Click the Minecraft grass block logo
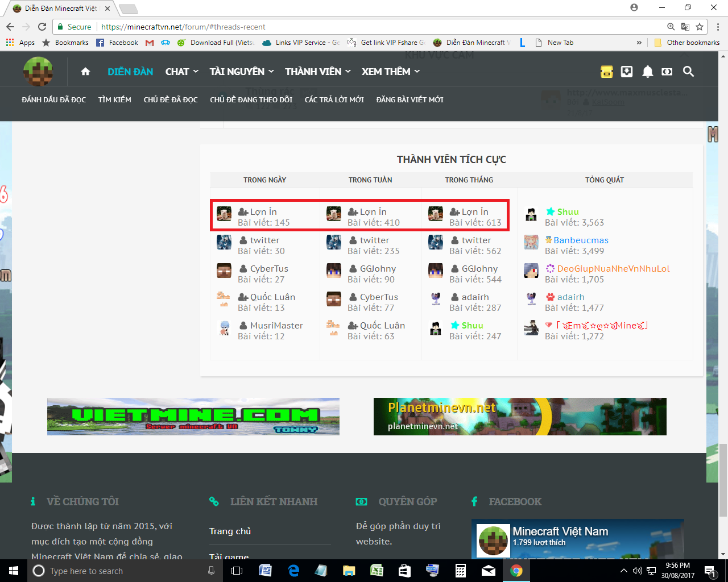 coord(38,72)
